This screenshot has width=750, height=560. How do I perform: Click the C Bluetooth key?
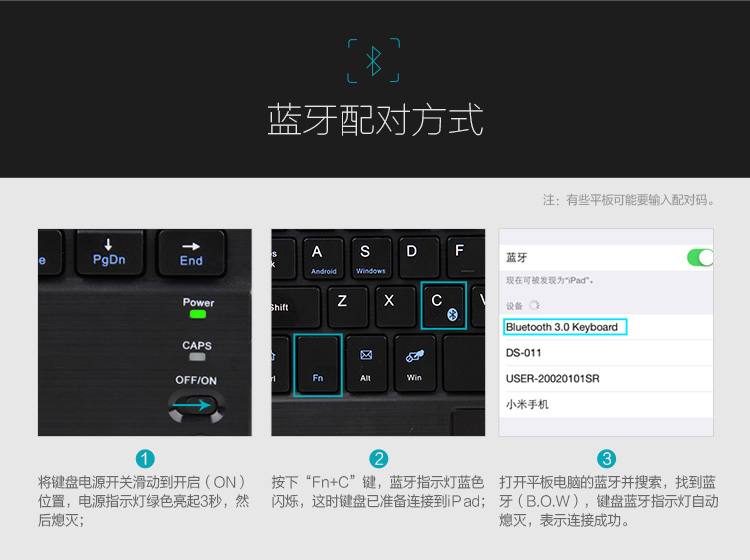point(443,306)
